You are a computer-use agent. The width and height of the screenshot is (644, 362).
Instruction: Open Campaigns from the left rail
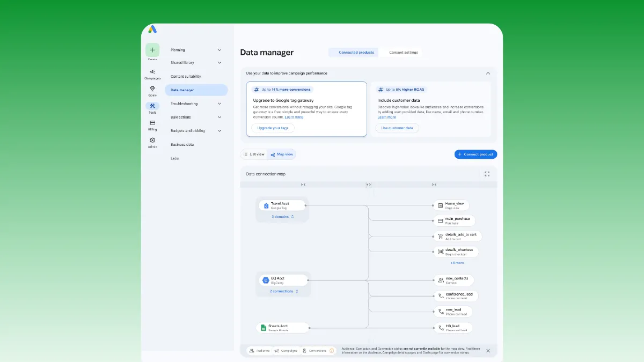[152, 74]
